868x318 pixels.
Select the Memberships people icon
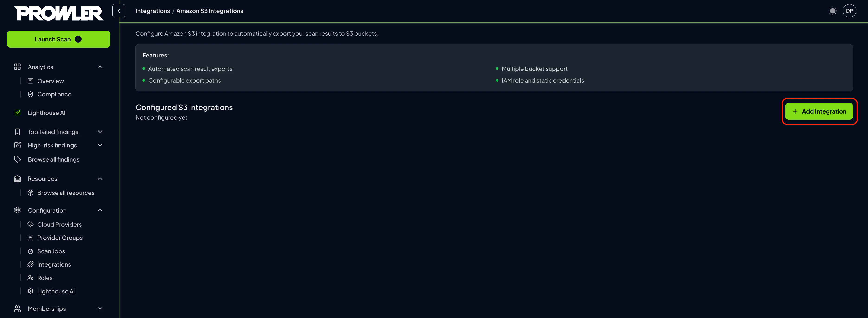[18, 308]
